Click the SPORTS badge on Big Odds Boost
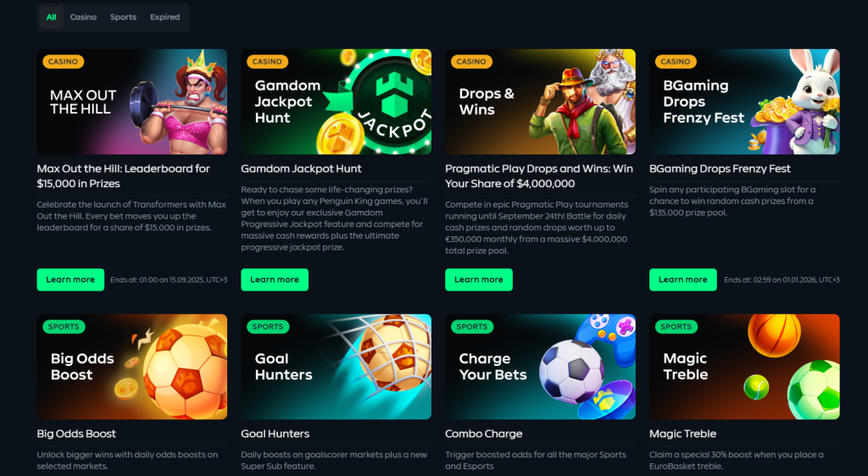Image resolution: width=868 pixels, height=476 pixels. coord(64,327)
